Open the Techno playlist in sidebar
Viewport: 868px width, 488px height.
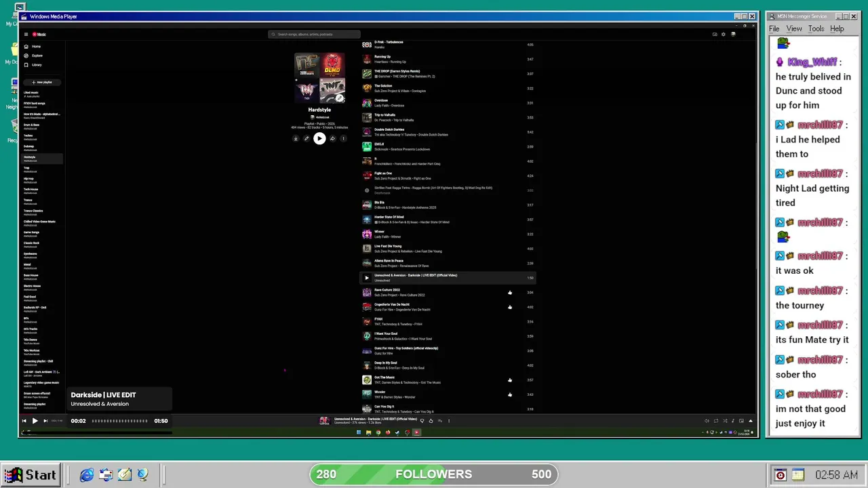[x=42, y=137]
